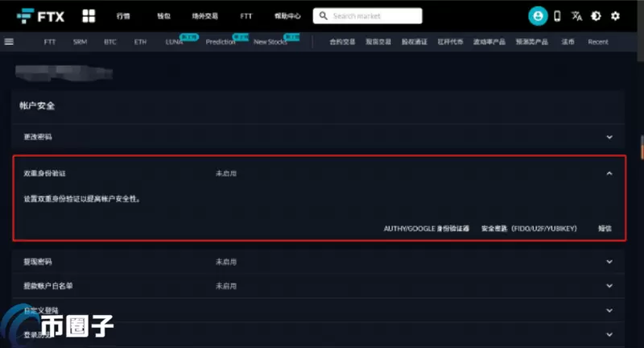This screenshot has height=348, width=644.
Task: Open the apps grid icon
Action: (x=89, y=16)
